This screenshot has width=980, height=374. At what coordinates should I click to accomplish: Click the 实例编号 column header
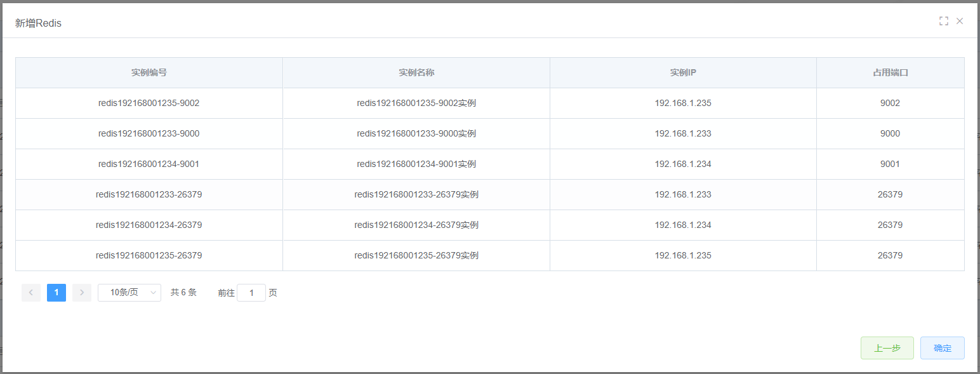pos(149,72)
